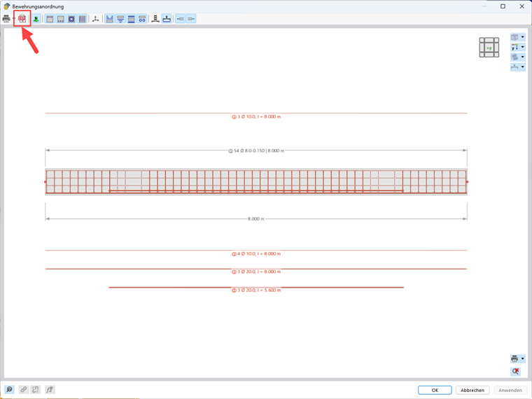Click the bottom-right print graphic icon
Viewport: 532px width, 399px height.
514,358
